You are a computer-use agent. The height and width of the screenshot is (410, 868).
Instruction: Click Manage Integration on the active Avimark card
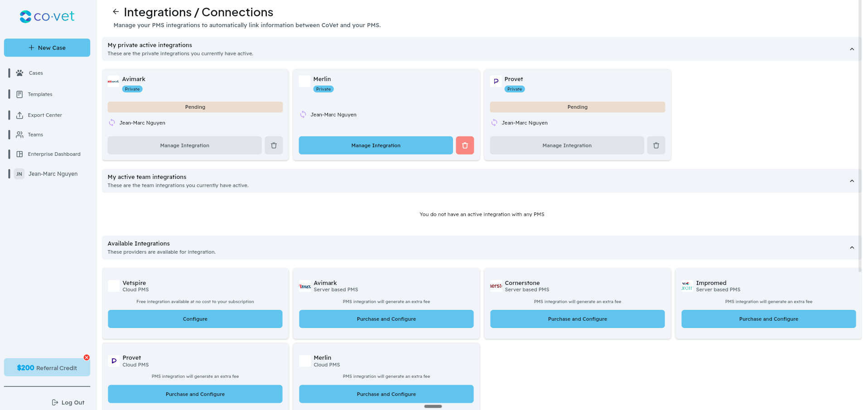point(184,145)
